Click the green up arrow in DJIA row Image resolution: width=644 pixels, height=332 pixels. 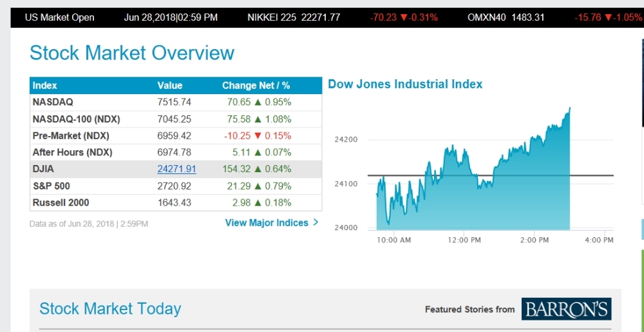click(x=263, y=169)
